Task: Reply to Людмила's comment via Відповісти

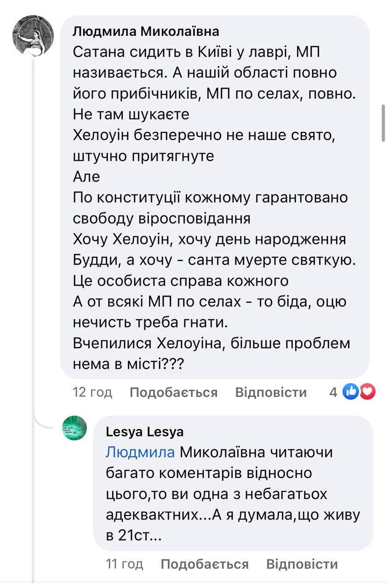Action: [x=271, y=392]
